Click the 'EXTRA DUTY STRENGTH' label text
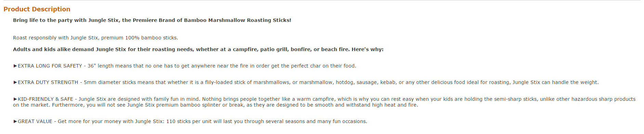 [x=48, y=82]
